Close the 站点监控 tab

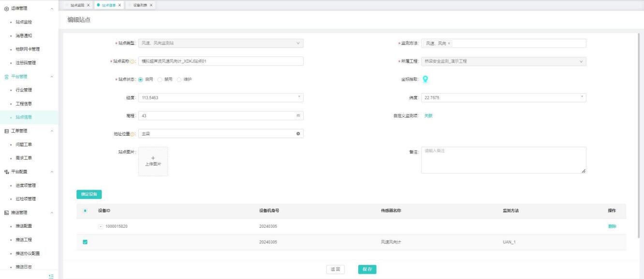click(x=88, y=5)
